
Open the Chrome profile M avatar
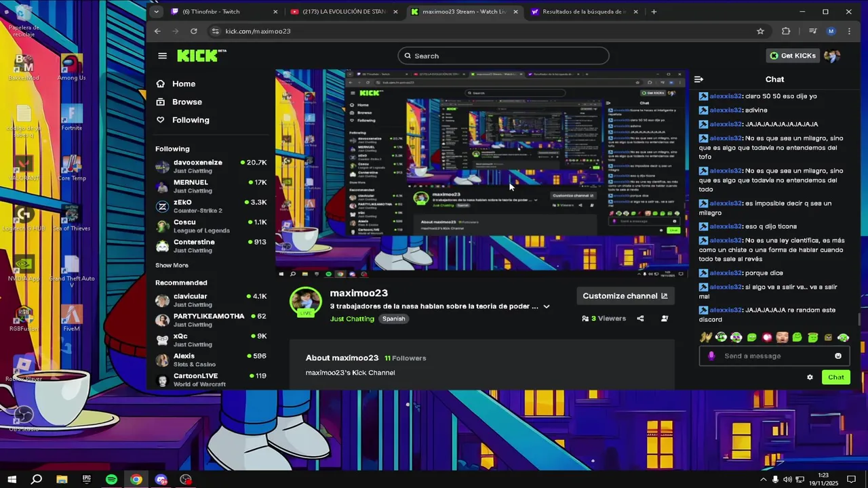[831, 31]
